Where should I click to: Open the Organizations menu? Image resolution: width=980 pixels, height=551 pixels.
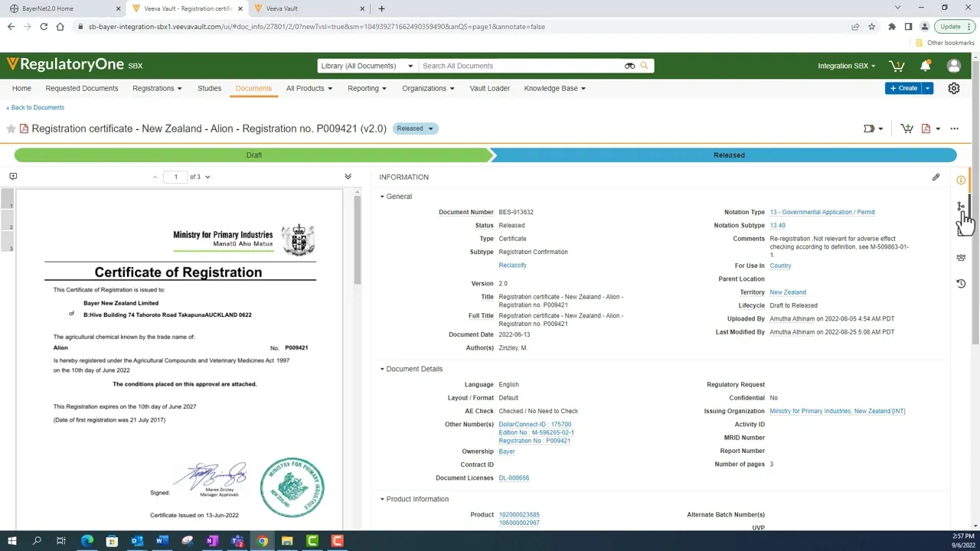pyautogui.click(x=428, y=88)
